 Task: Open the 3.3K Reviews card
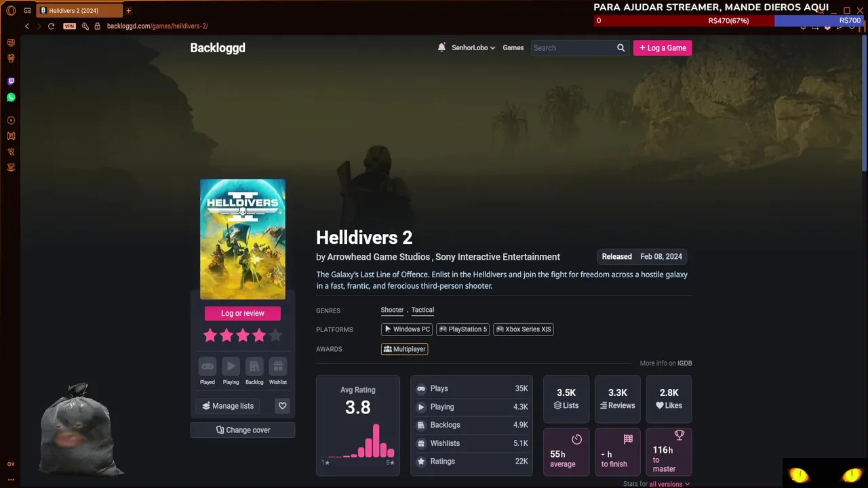point(618,399)
